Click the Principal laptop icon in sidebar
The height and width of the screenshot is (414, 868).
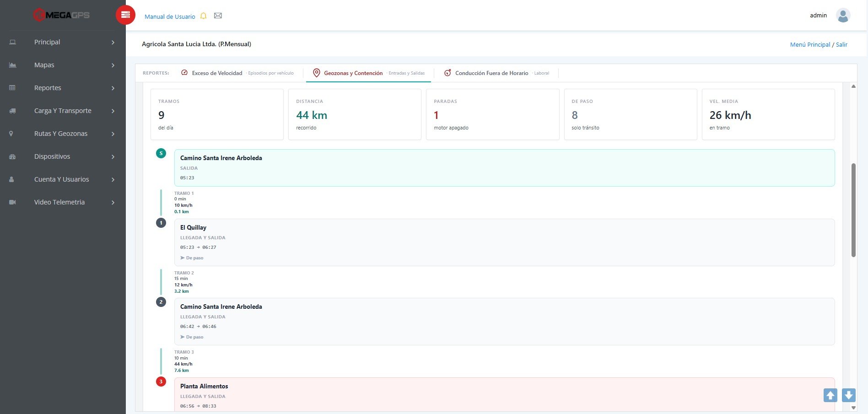point(13,42)
